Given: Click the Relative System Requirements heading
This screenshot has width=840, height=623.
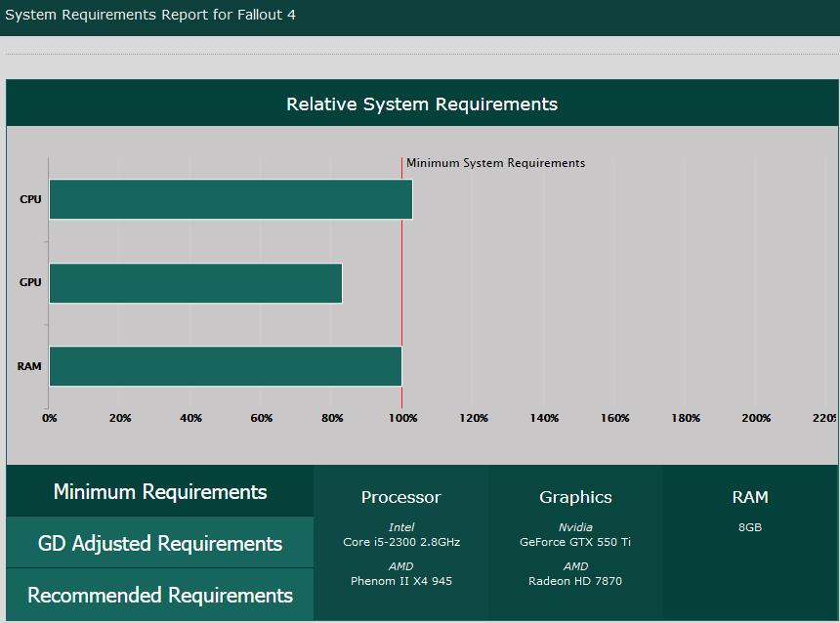Looking at the screenshot, I should point(422,104).
